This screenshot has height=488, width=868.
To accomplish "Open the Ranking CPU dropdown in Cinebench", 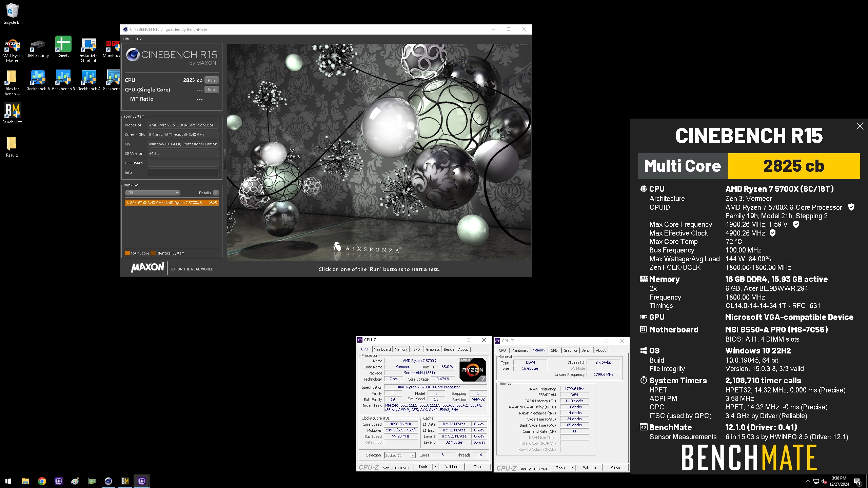I will 152,193.
